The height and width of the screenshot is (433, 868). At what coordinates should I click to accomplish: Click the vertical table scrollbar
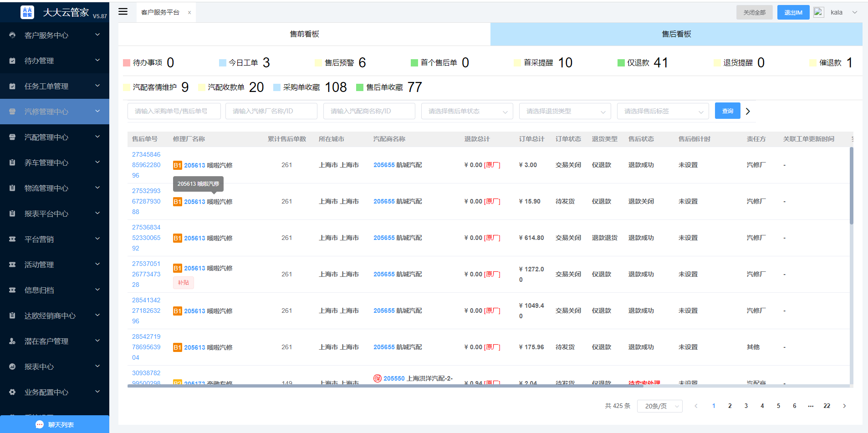[852, 186]
